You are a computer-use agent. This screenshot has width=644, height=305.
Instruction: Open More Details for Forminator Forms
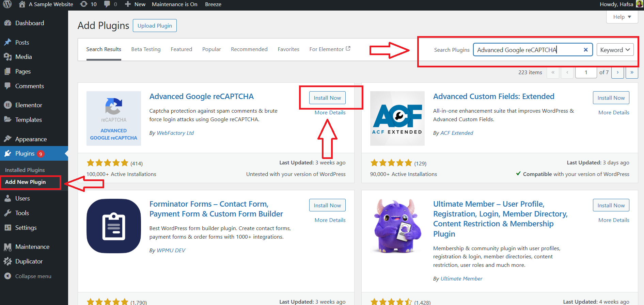point(330,220)
